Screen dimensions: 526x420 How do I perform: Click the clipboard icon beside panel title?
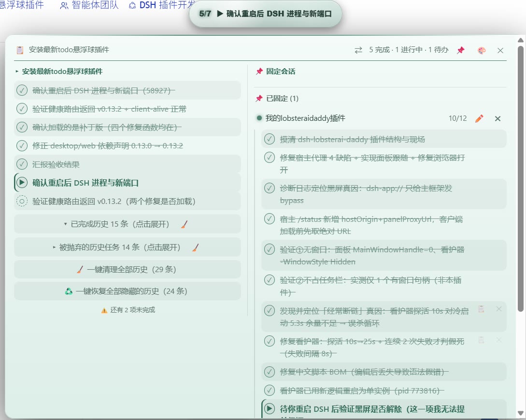coord(20,50)
